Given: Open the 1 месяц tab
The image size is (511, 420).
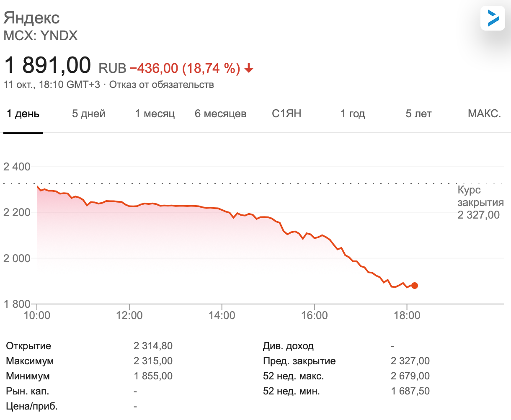Looking at the screenshot, I should (x=155, y=114).
